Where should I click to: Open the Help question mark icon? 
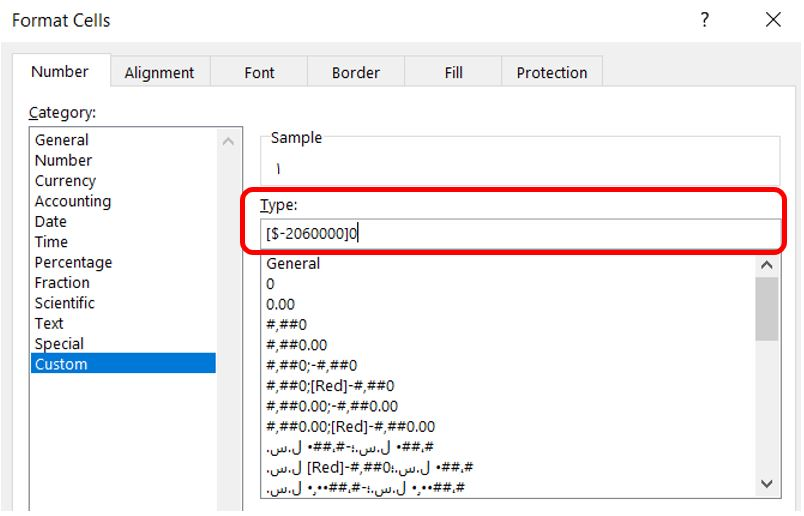click(705, 20)
